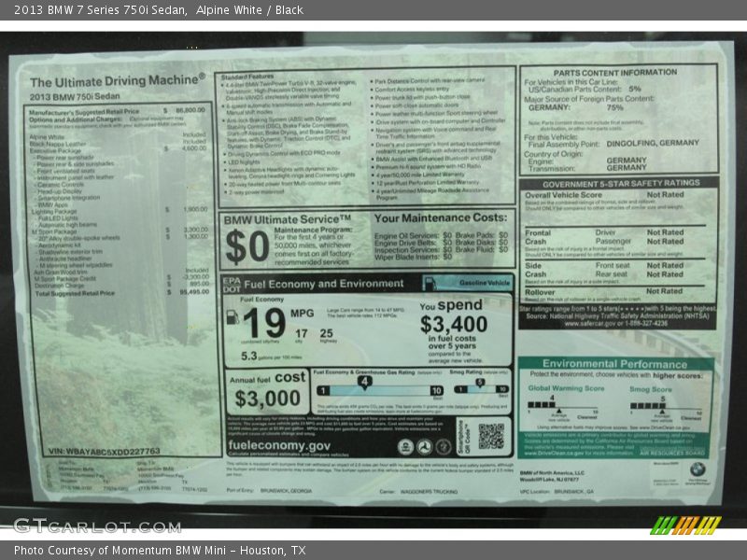This screenshot has width=747, height=560.
Task: Click the large $0 maintenance symbol
Action: (247, 247)
